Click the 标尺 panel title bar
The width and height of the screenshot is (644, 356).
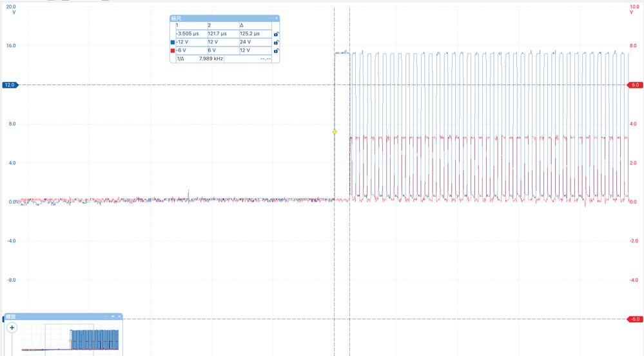click(x=225, y=19)
